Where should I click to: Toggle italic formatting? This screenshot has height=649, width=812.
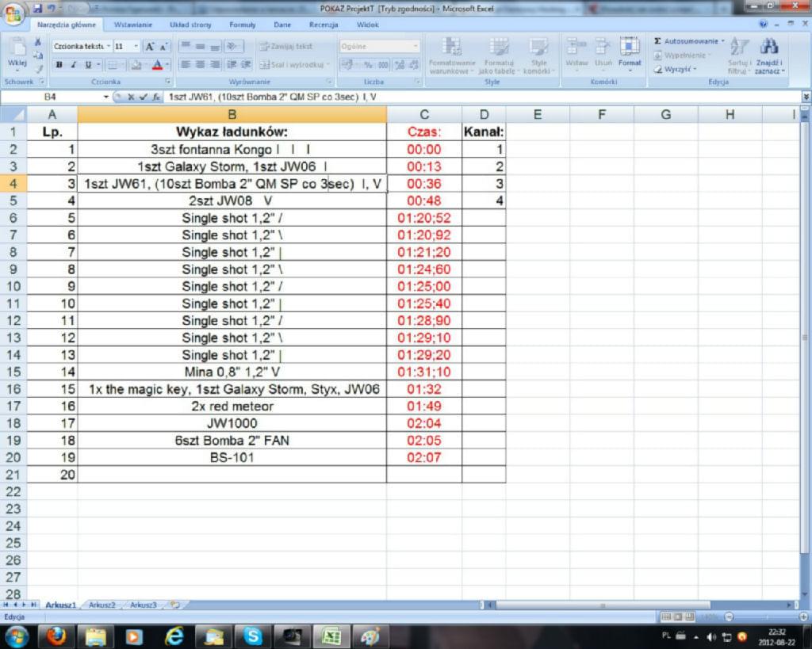tap(72, 65)
